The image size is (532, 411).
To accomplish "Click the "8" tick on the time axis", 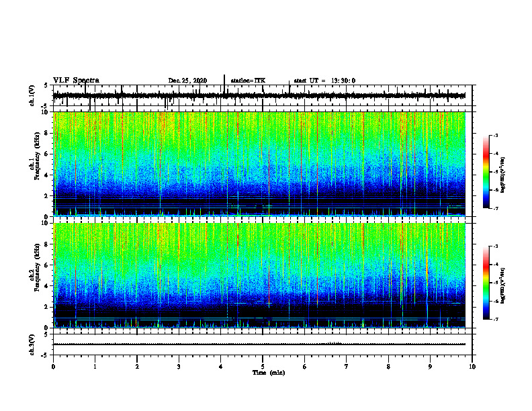I will pos(388,367).
